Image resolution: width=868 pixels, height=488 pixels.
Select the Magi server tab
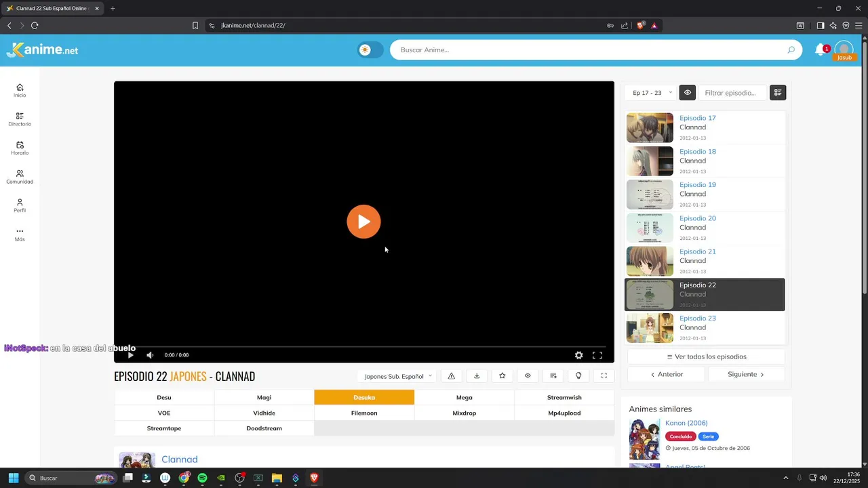coord(264,398)
